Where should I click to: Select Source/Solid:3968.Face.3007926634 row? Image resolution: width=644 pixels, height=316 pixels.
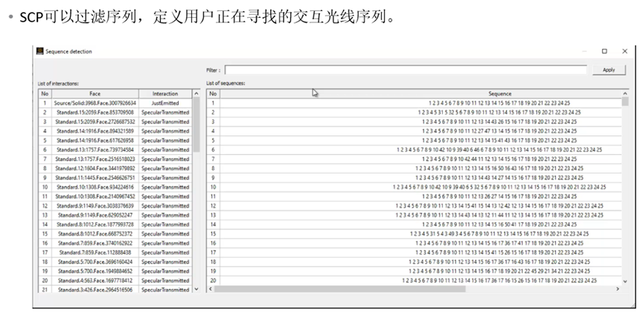tap(115, 103)
